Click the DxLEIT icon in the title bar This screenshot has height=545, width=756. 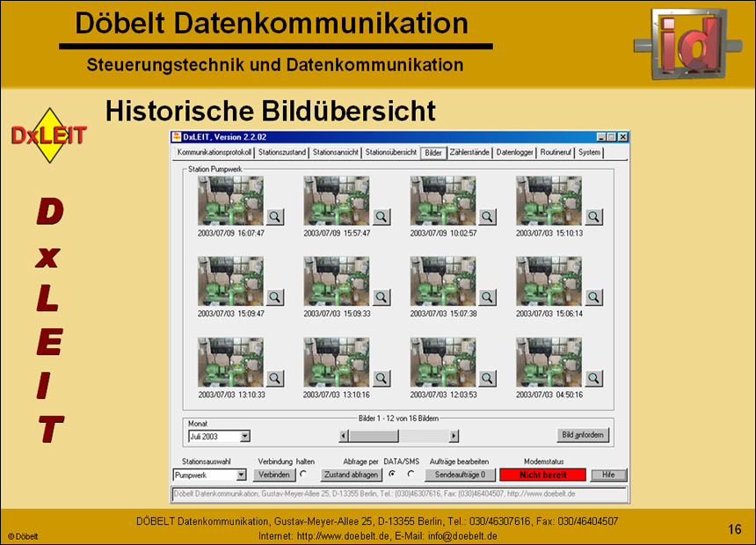pyautogui.click(x=176, y=137)
